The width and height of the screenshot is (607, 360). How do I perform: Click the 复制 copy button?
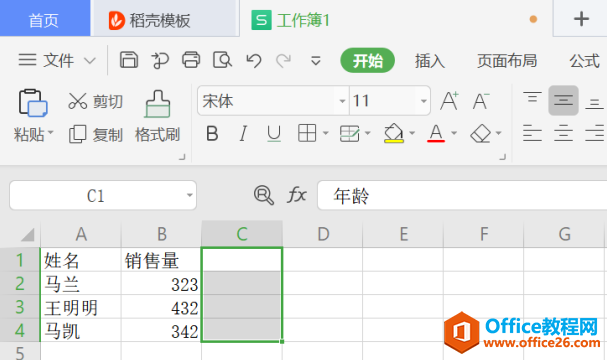pyautogui.click(x=96, y=135)
